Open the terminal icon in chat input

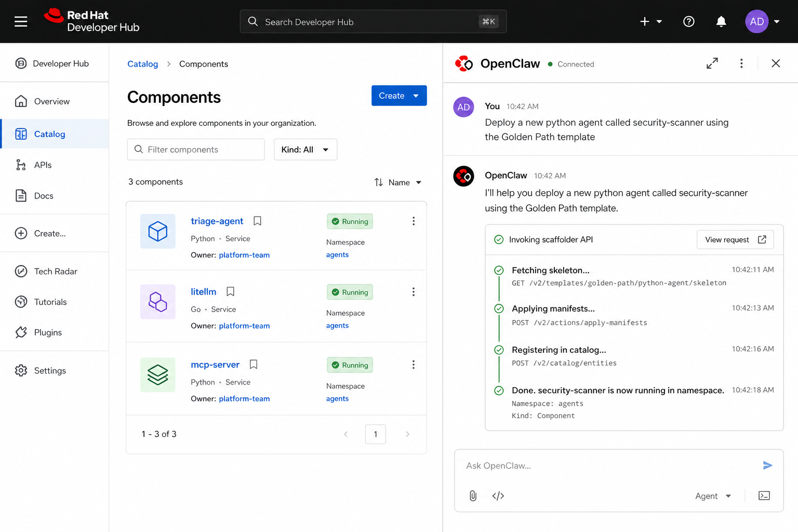click(764, 496)
